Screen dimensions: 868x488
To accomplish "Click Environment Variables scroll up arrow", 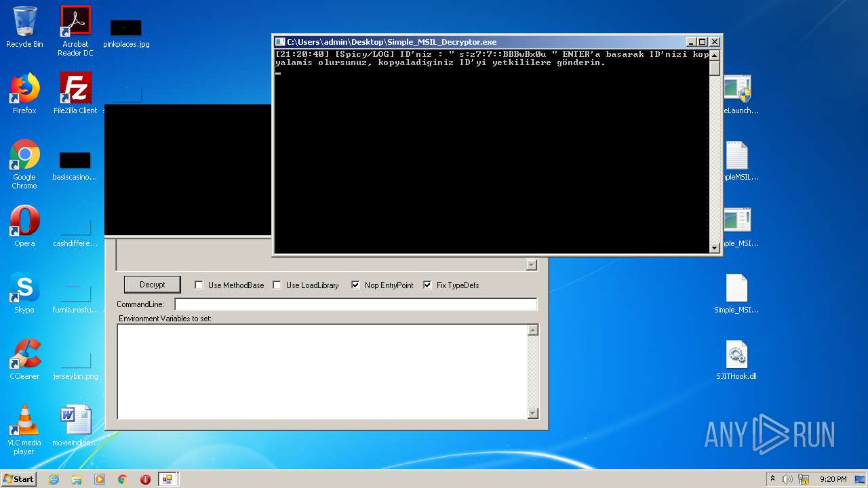I will click(x=533, y=330).
